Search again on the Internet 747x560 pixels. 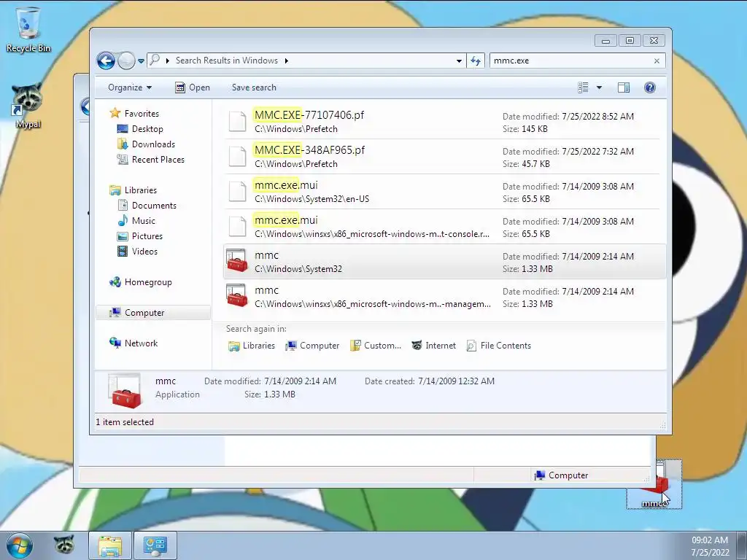433,346
